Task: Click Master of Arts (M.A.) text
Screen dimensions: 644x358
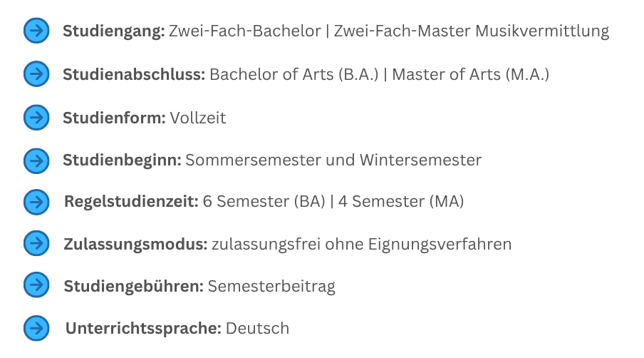Action: [x=471, y=75]
